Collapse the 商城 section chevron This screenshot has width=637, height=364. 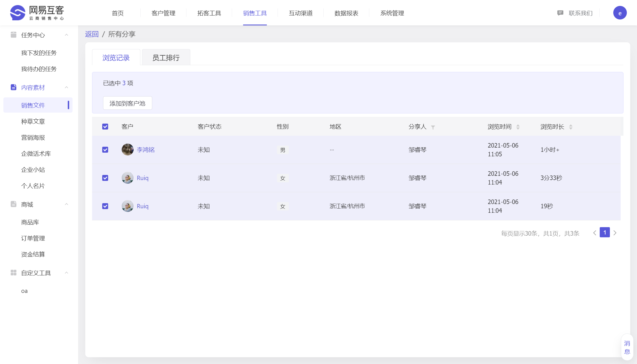[x=67, y=204]
